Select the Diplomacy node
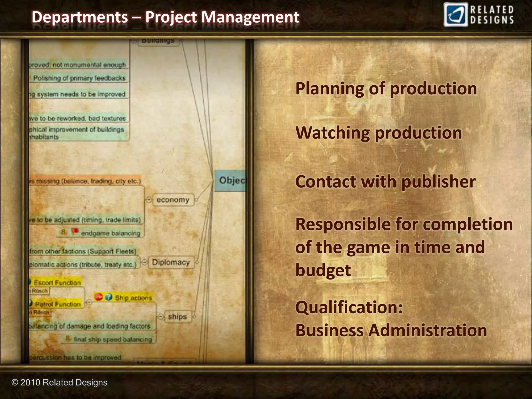 171,262
